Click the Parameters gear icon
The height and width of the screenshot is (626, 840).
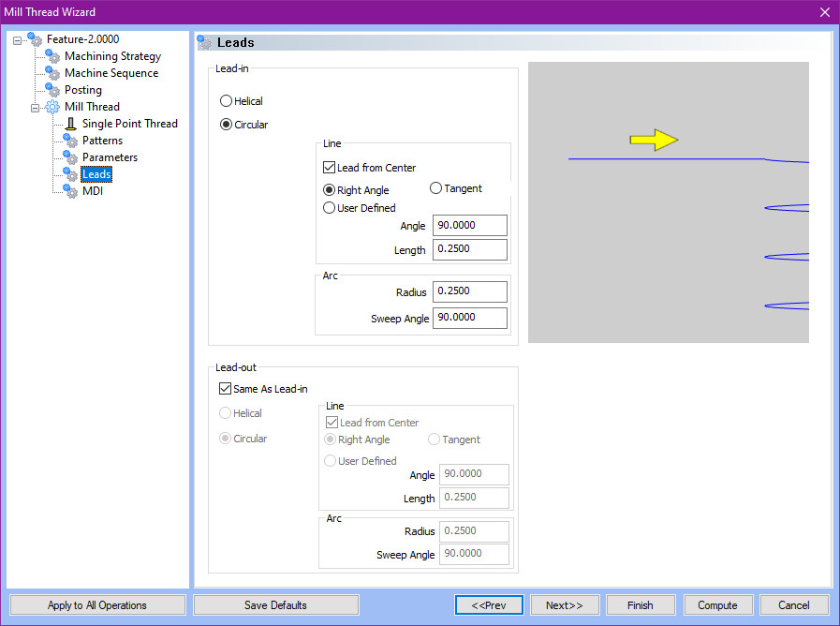70,157
